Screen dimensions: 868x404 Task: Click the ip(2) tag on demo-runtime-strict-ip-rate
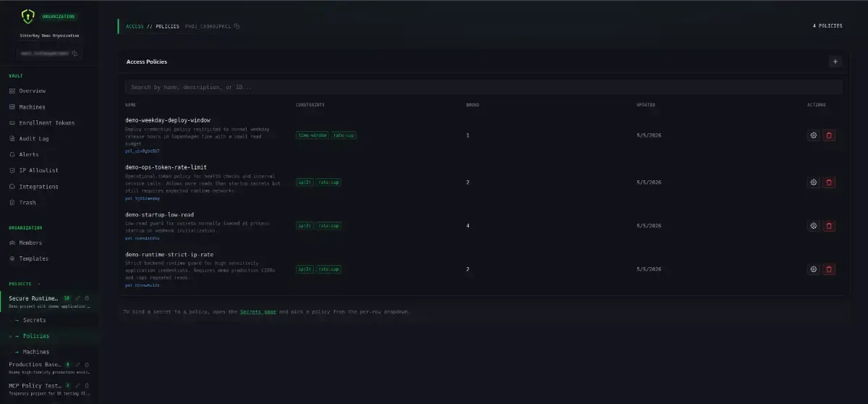tap(305, 269)
